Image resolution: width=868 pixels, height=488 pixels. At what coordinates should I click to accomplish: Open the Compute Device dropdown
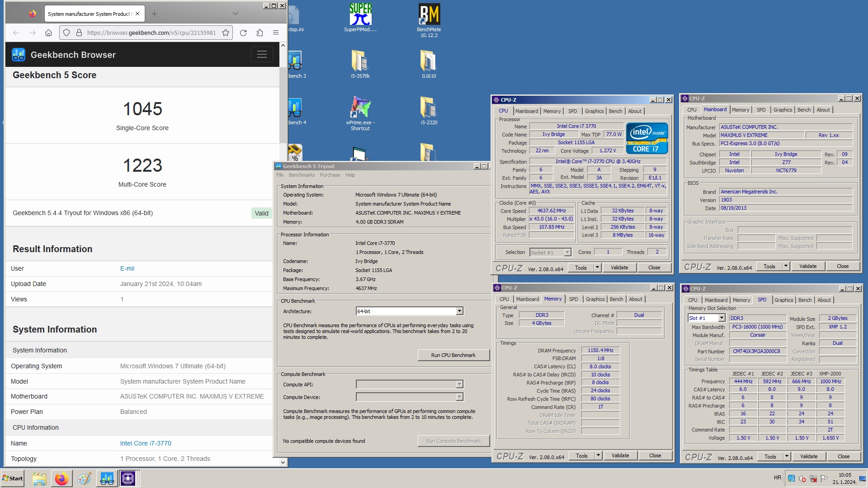[459, 397]
